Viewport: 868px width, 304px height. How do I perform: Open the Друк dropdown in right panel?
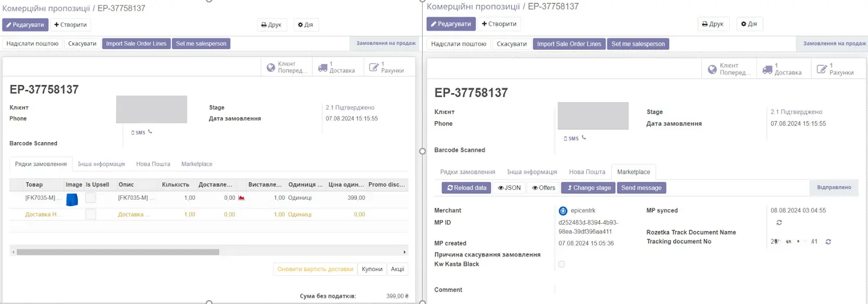pyautogui.click(x=713, y=24)
